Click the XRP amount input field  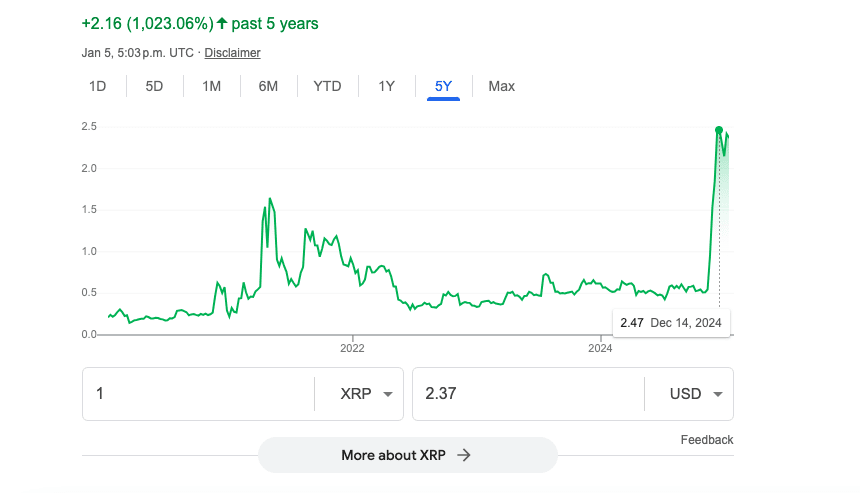(198, 394)
